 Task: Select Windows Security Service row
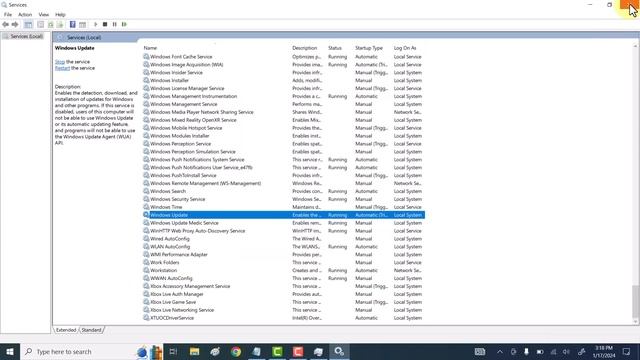pos(284,199)
